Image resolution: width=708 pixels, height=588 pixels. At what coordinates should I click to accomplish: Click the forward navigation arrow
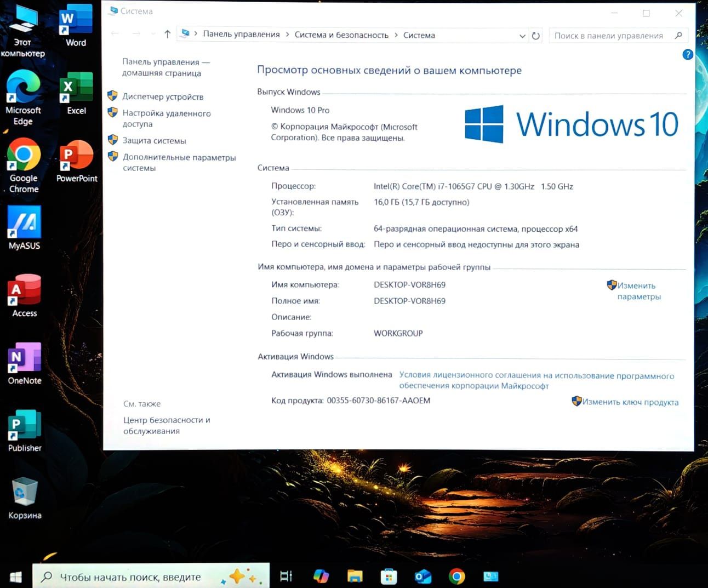coord(136,34)
